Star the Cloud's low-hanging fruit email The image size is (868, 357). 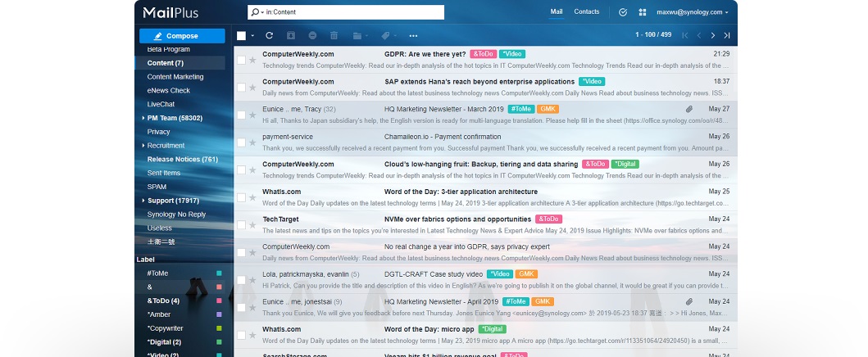[252, 170]
